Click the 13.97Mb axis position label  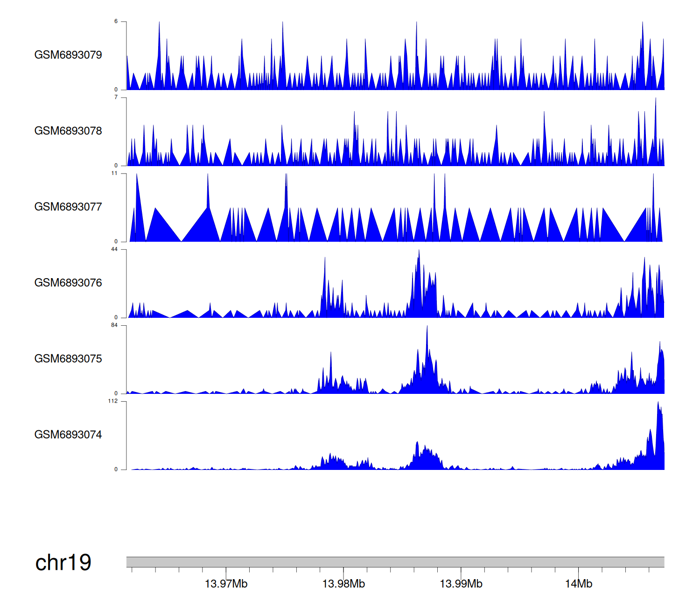click(x=226, y=584)
